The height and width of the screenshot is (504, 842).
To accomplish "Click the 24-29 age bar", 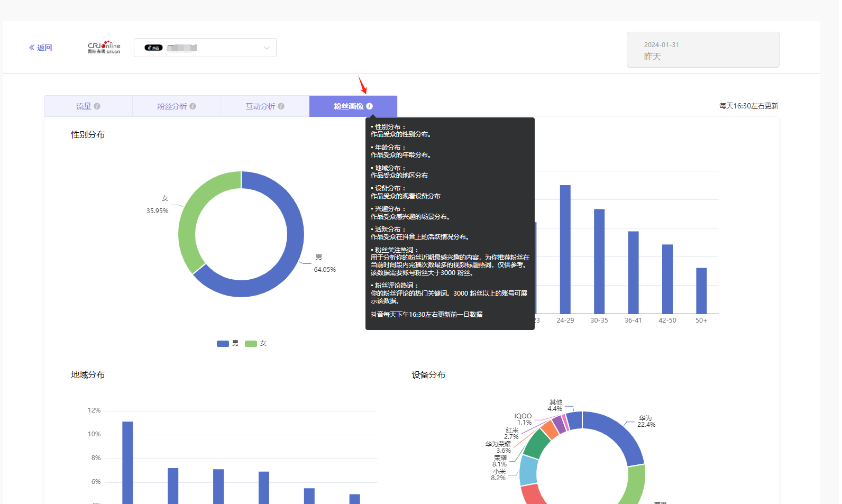I will 565,249.
